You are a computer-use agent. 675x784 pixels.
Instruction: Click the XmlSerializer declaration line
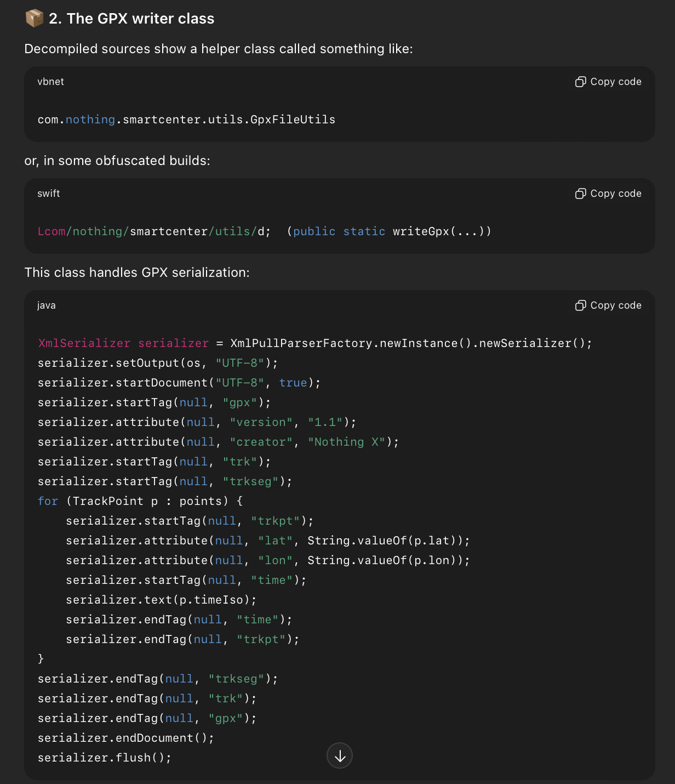click(314, 343)
